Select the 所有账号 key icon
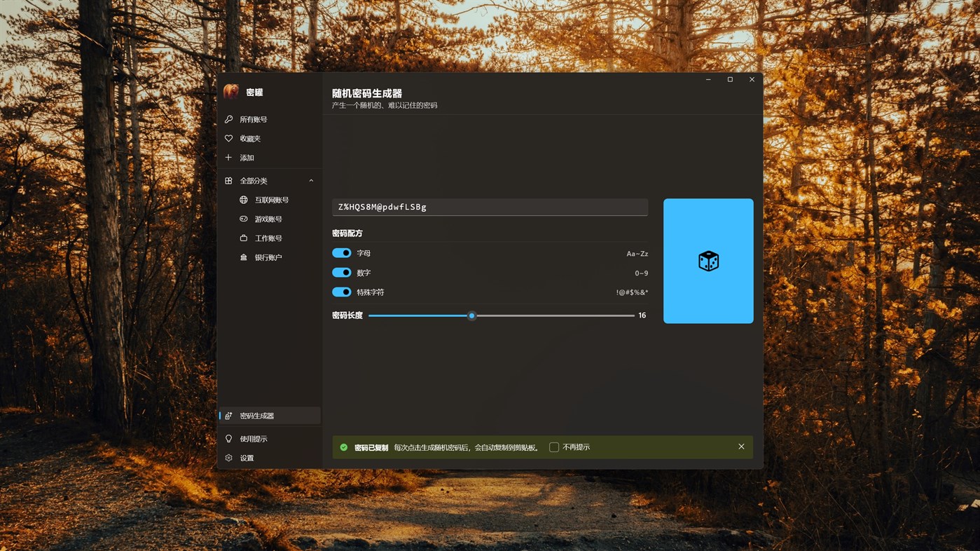This screenshot has width=980, height=551. click(x=228, y=118)
